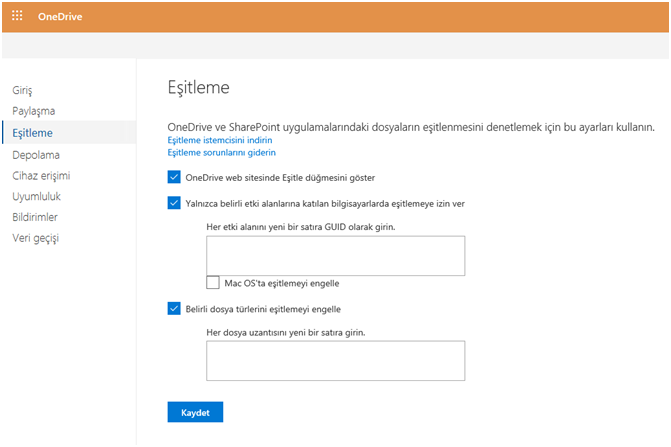Open the Uyumluluk page
671x447 pixels.
tap(36, 196)
